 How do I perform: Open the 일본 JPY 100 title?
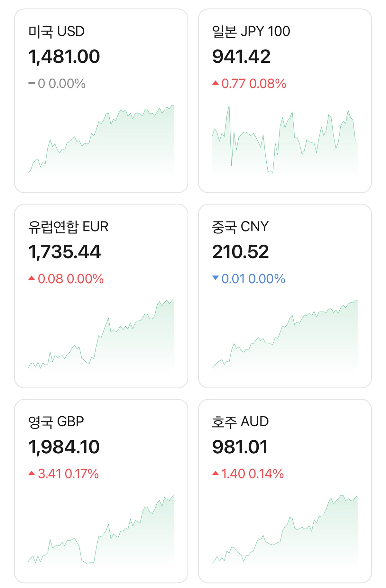251,32
